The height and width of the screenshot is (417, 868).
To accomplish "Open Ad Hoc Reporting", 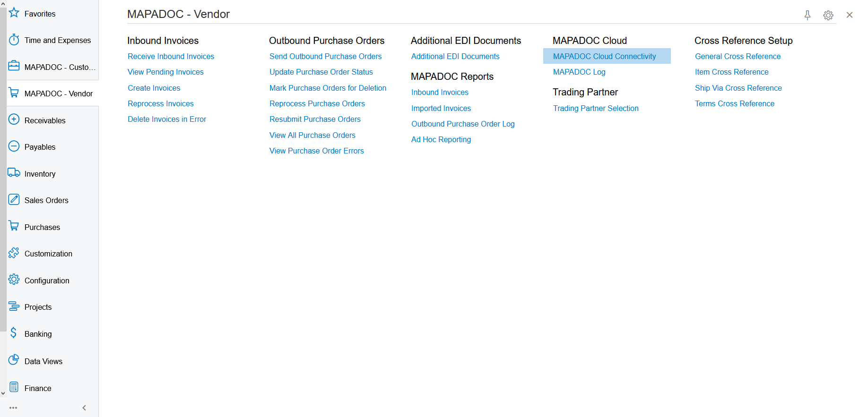I will [x=441, y=139].
